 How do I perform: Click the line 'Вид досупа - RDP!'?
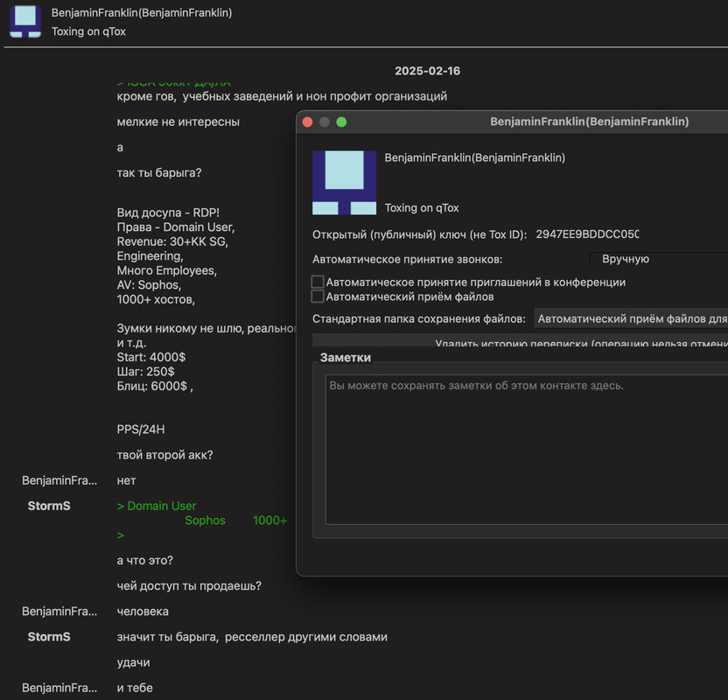pos(168,213)
